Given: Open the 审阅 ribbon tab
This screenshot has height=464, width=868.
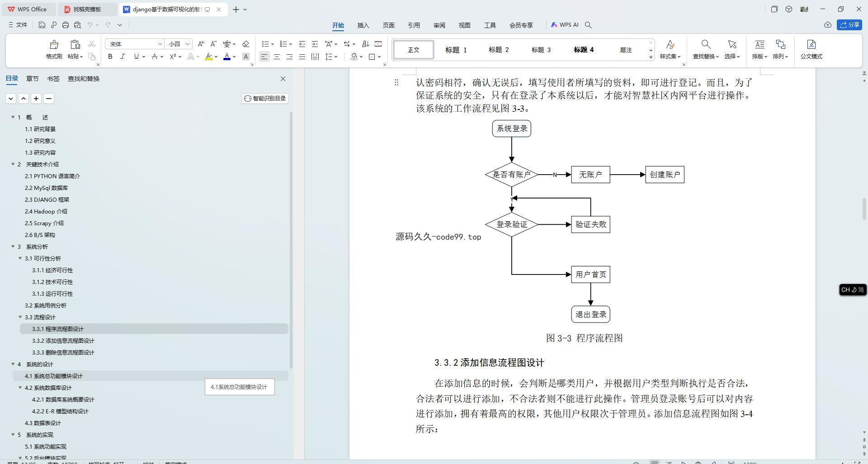Looking at the screenshot, I should click(x=439, y=25).
